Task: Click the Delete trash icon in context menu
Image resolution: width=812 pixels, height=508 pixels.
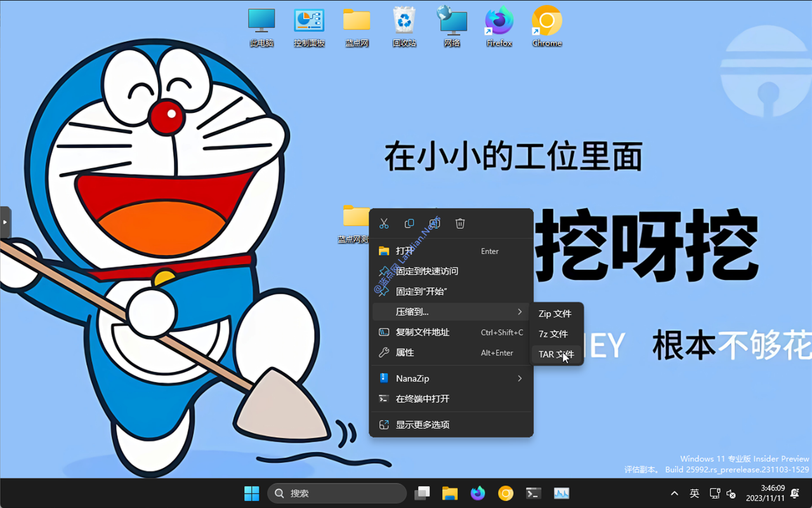Action: coord(460,224)
